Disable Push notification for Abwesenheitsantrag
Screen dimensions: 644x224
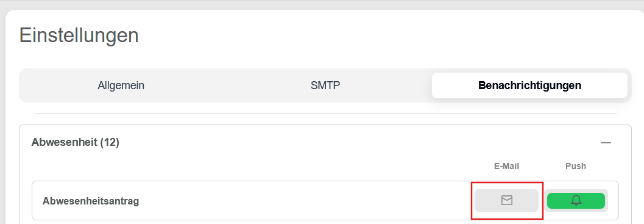tap(576, 201)
